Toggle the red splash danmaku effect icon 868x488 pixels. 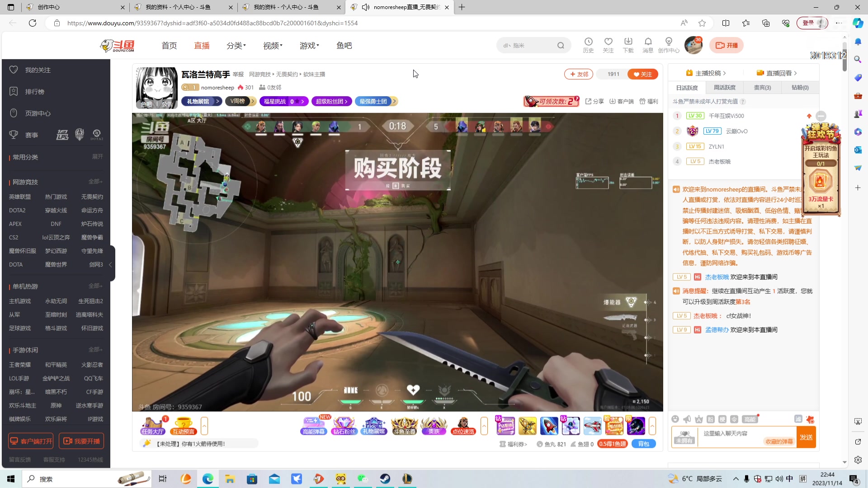(810, 419)
